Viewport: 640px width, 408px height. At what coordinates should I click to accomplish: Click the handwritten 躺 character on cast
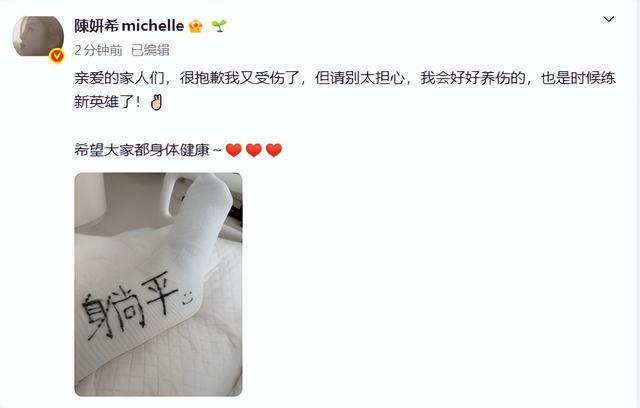click(x=113, y=312)
